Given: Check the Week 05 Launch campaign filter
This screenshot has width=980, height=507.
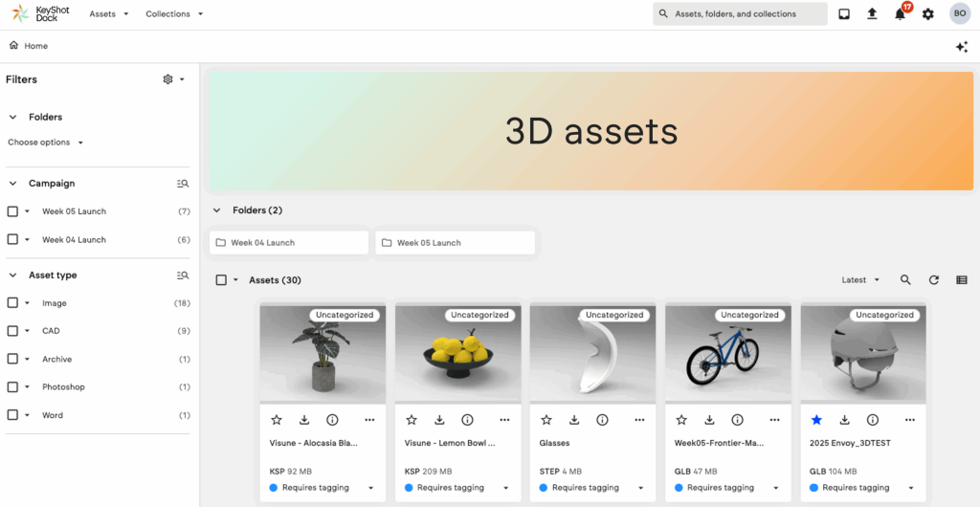Looking at the screenshot, I should click(12, 211).
